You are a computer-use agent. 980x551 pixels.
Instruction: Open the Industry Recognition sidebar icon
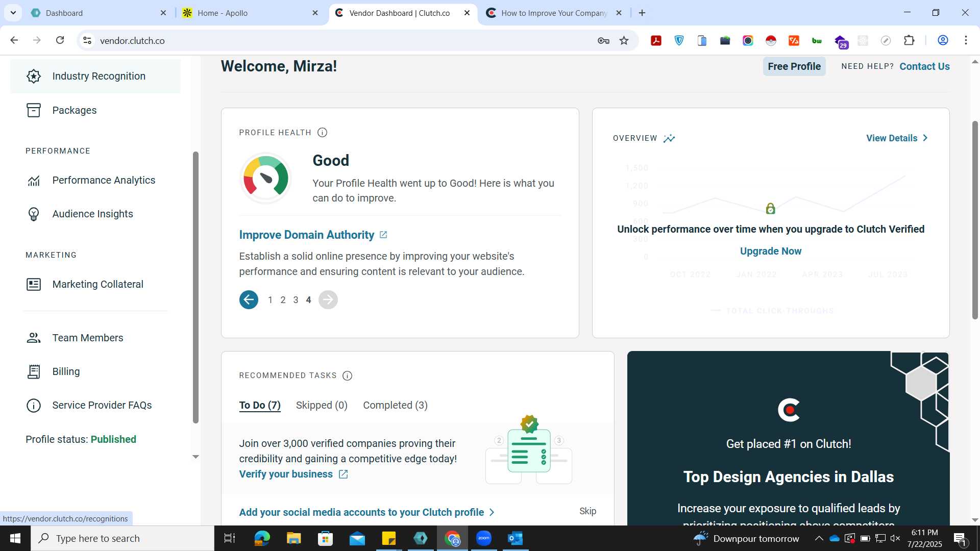34,76
